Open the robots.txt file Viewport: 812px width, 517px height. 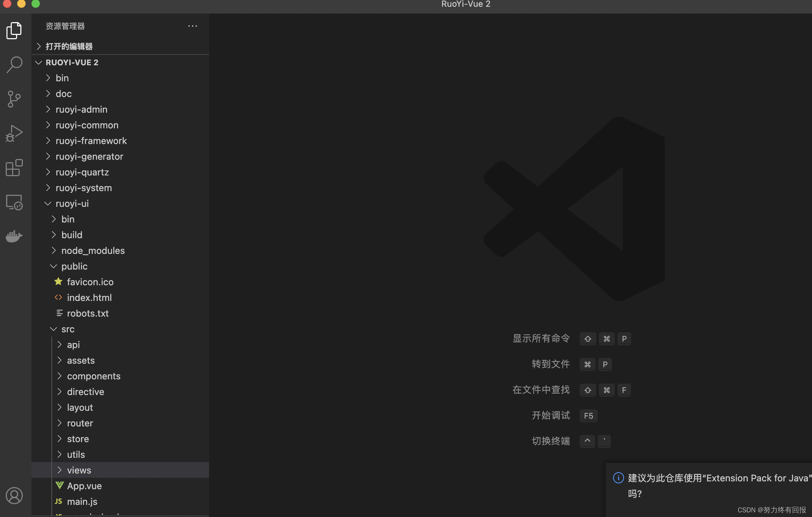[120, 313]
